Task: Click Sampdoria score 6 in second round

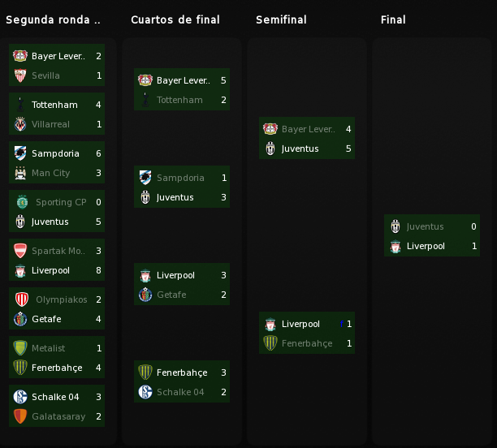Action: pos(98,153)
